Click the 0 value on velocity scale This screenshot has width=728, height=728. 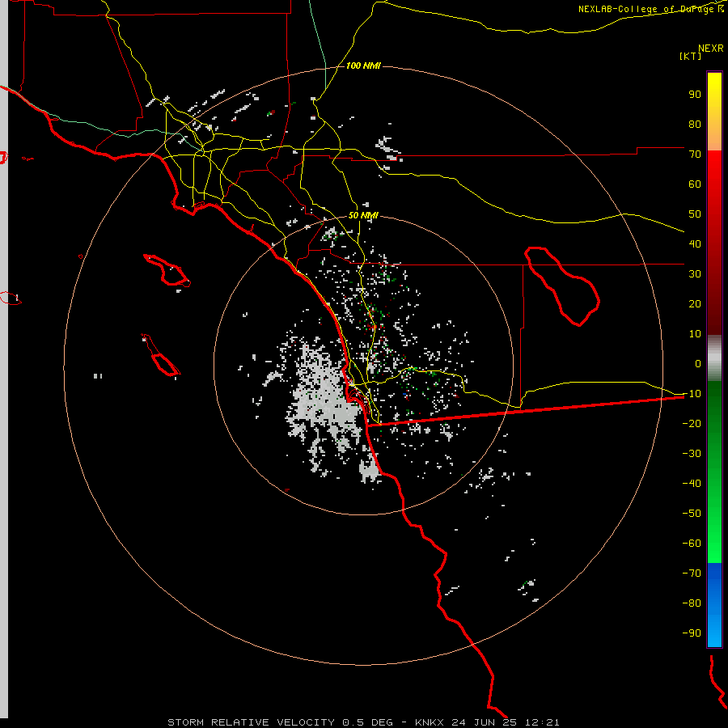point(698,364)
